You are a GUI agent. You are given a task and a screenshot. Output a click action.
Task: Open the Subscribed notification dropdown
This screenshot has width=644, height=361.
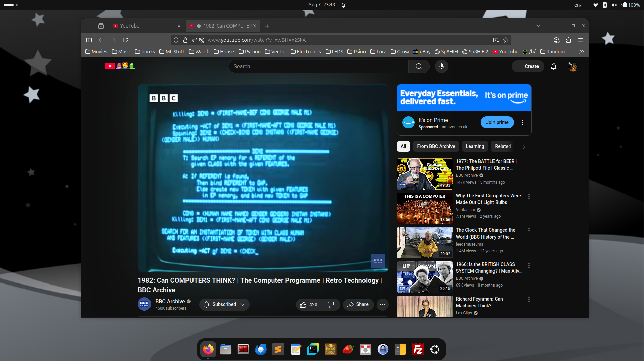(x=224, y=304)
